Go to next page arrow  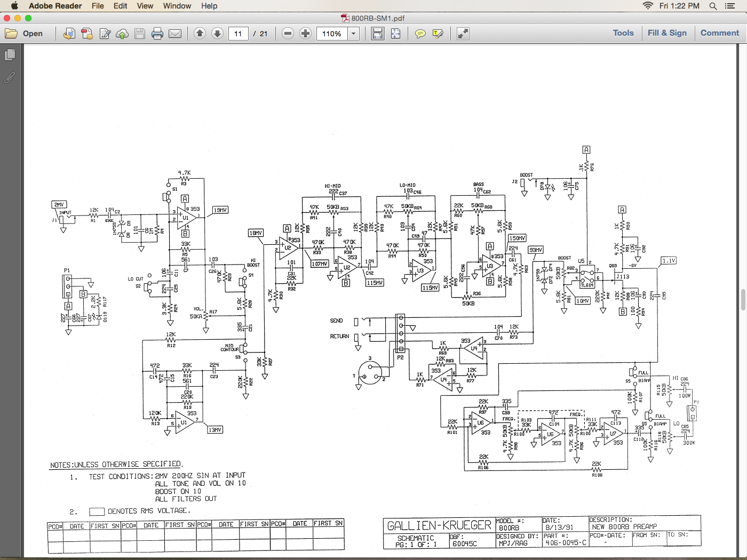[217, 34]
